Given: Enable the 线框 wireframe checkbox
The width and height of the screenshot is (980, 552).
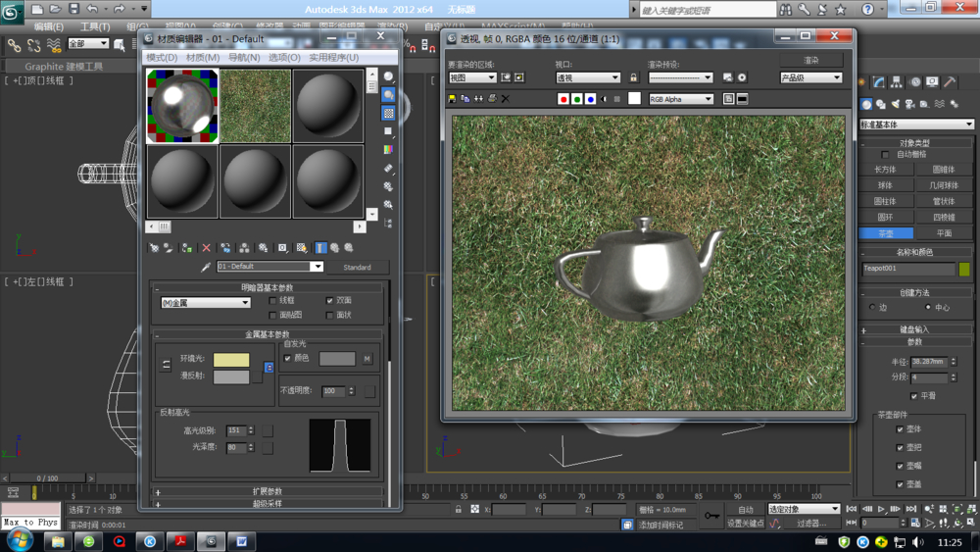Looking at the screenshot, I should pyautogui.click(x=273, y=301).
